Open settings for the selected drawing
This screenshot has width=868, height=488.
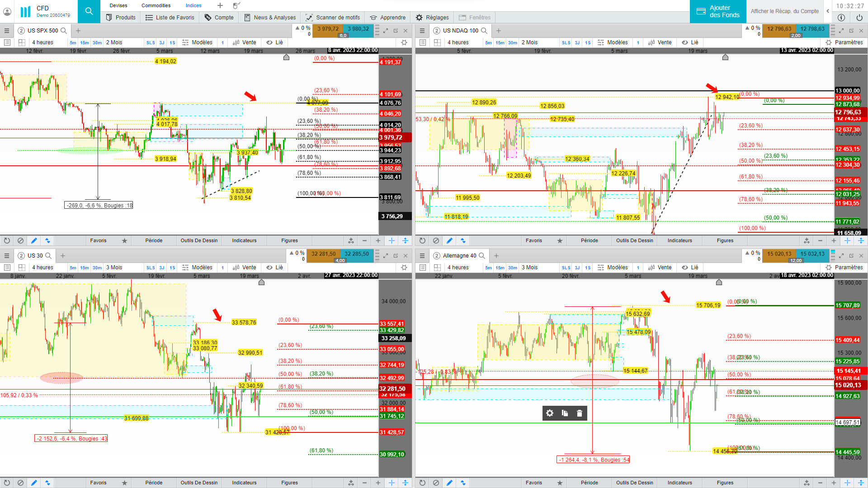coord(550,413)
